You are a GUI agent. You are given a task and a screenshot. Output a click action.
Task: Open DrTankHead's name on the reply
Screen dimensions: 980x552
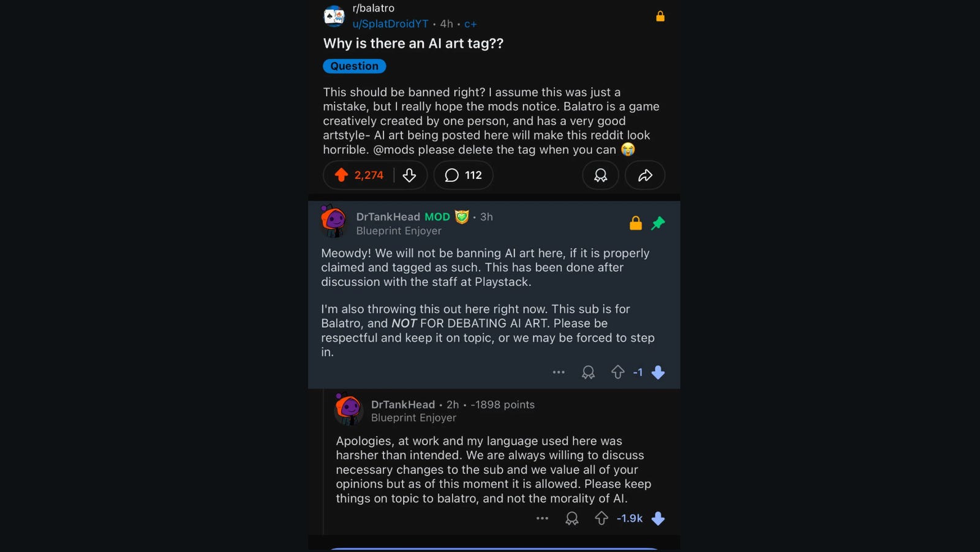click(402, 404)
